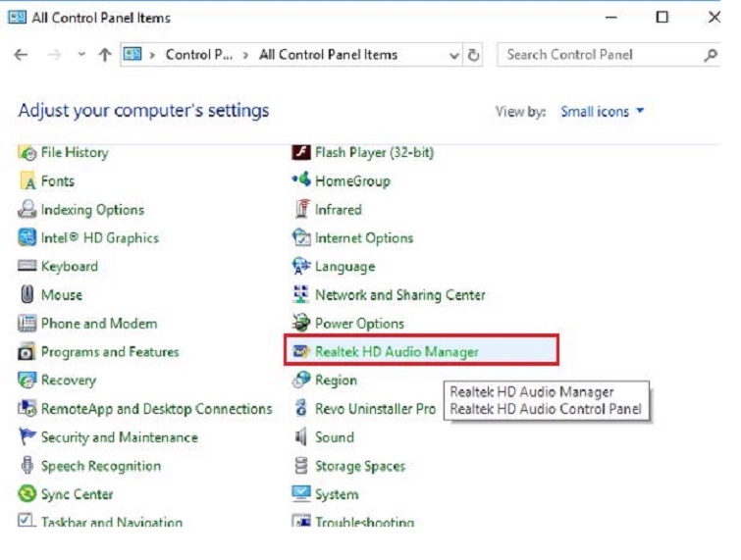
Task: Expand the View by Small icons dropdown
Action: (x=603, y=112)
